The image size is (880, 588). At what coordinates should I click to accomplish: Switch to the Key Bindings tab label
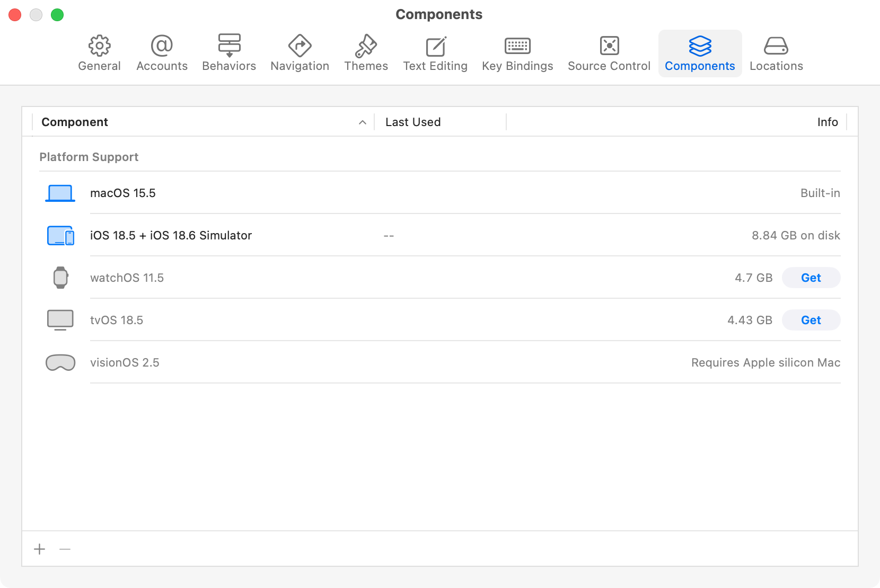517,66
